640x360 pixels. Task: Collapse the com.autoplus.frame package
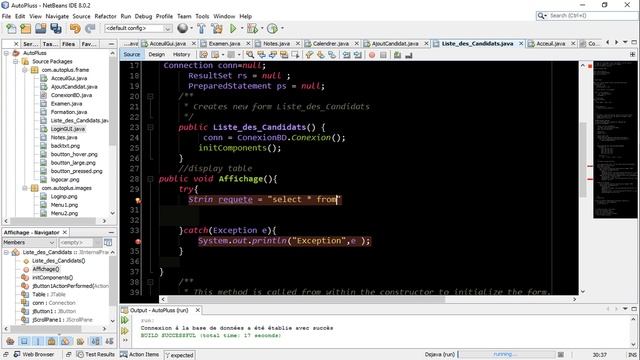(25, 70)
